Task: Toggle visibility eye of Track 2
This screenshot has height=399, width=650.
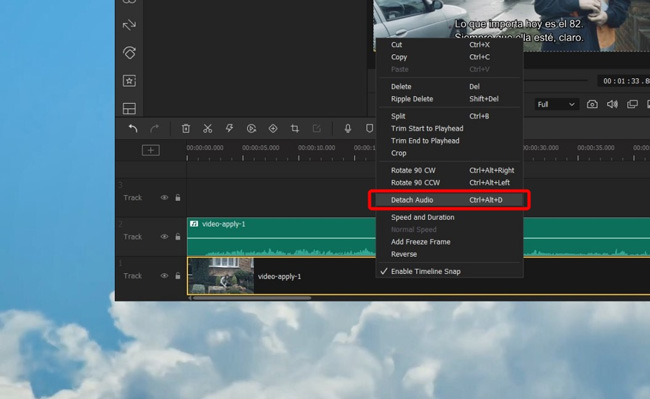Action: (x=164, y=237)
